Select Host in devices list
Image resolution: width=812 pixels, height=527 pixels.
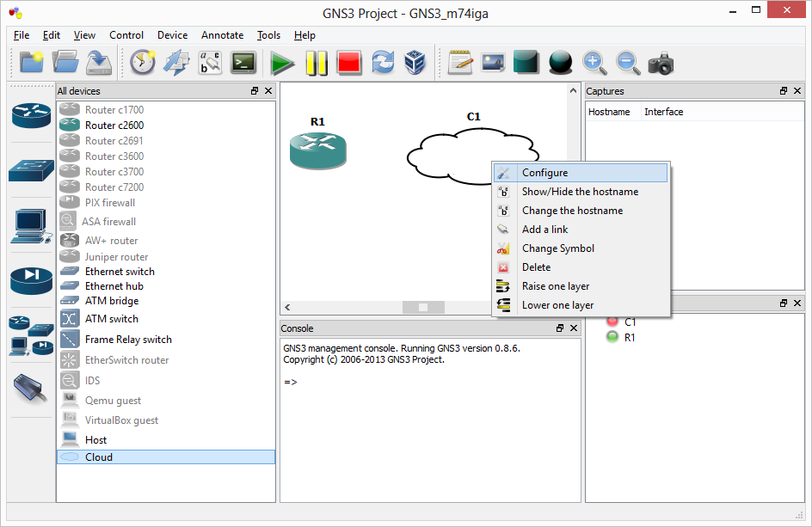[166, 440]
